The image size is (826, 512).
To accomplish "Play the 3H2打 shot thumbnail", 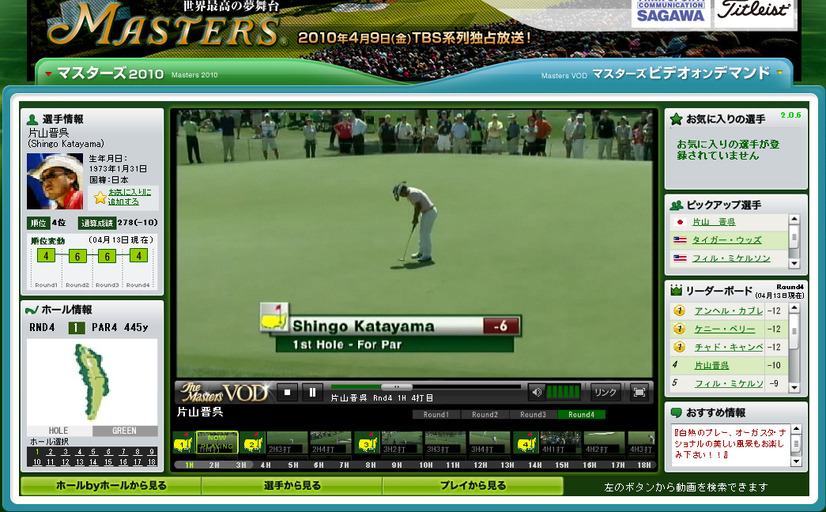I will click(401, 442).
